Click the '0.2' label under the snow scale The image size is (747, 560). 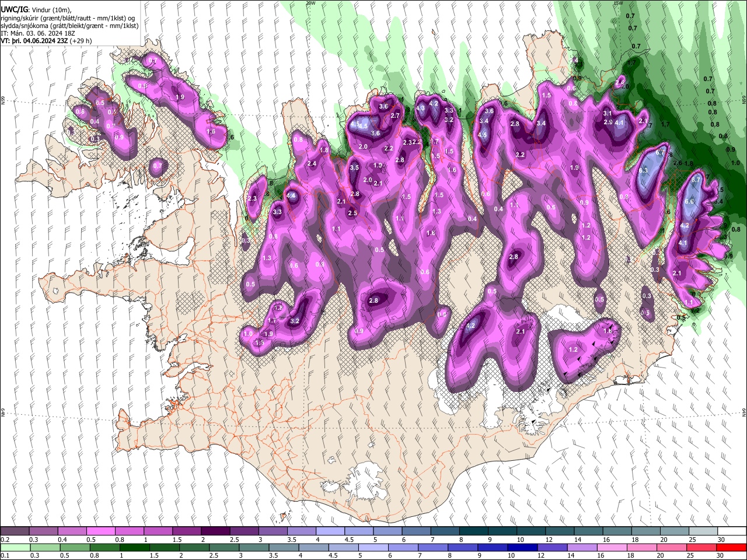click(6, 540)
